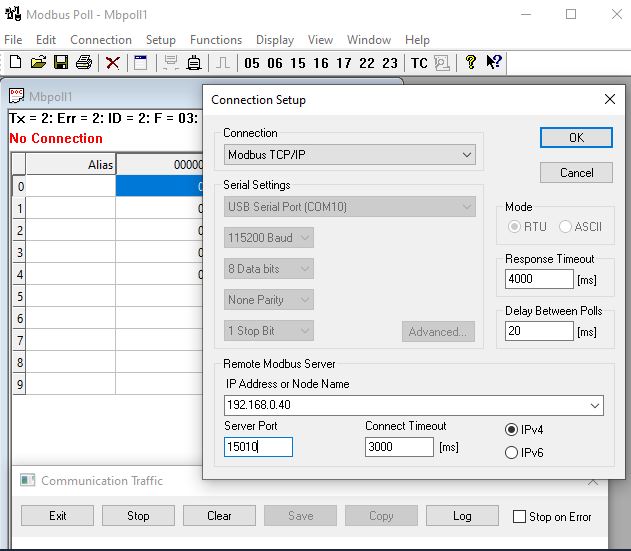Click the Disconnect toolbar icon
The width and height of the screenshot is (631, 551).
coord(194,63)
